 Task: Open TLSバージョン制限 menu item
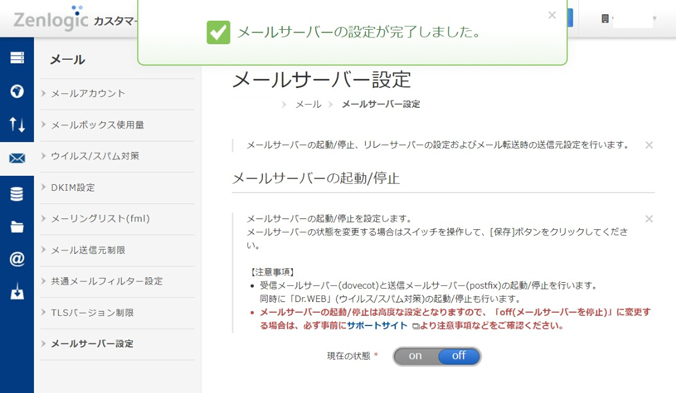[92, 312]
